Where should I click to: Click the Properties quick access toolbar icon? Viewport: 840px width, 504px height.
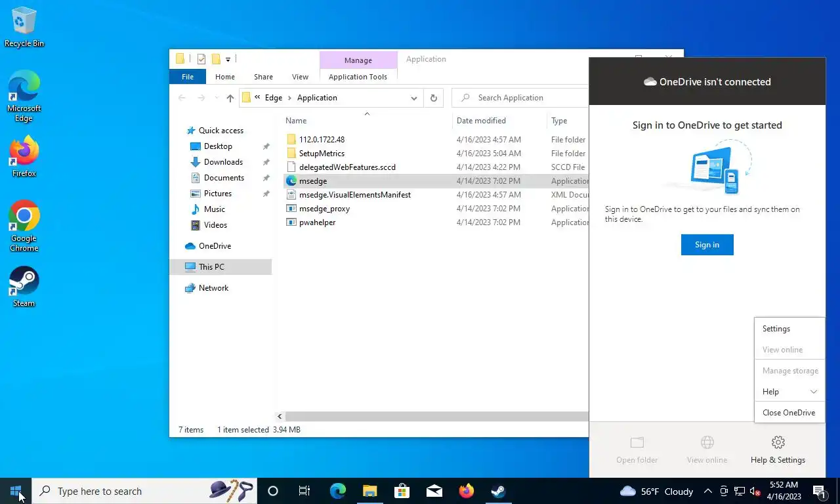coord(201,59)
